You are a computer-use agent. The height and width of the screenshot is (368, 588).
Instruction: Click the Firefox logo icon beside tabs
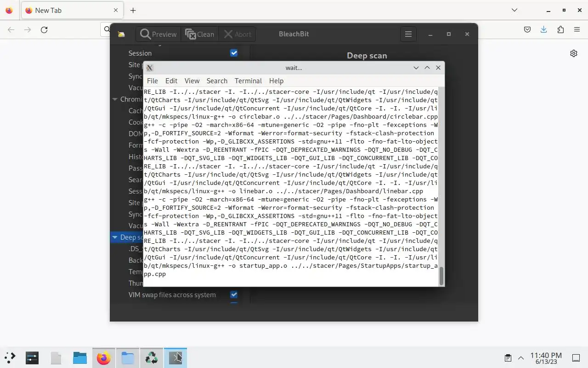[9, 10]
